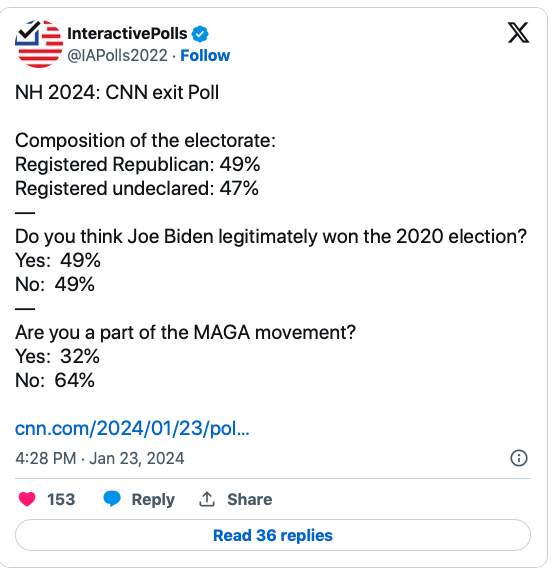
Task: Open the @IAPolls2022 handle
Action: [x=117, y=56]
